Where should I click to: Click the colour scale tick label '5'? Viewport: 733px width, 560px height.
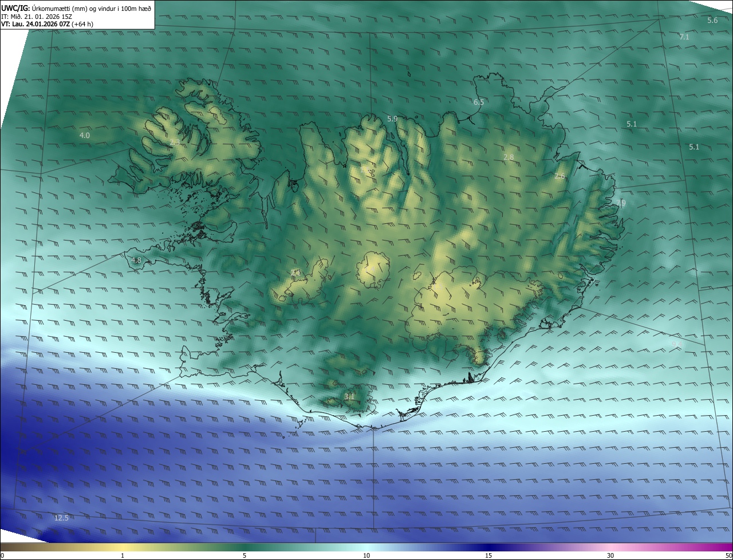pos(245,555)
